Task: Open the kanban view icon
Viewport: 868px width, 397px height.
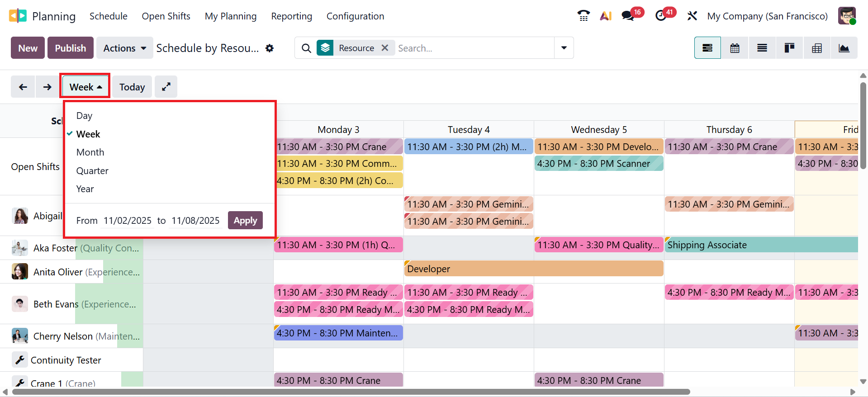Action: (789, 48)
